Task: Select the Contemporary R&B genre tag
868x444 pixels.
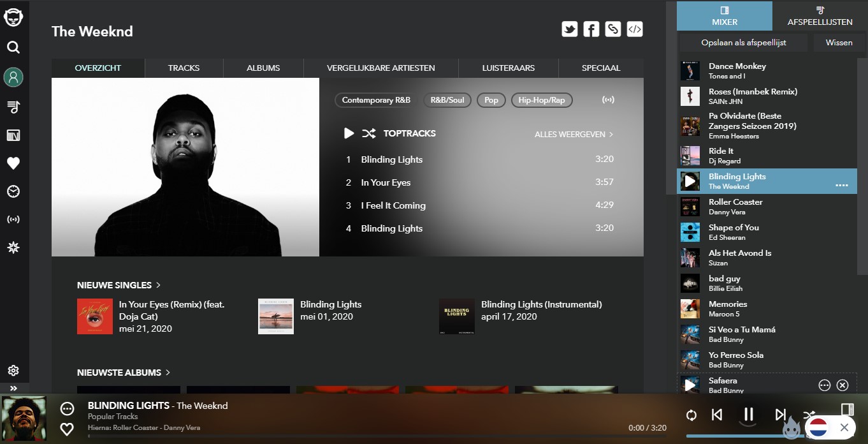Action: point(376,100)
